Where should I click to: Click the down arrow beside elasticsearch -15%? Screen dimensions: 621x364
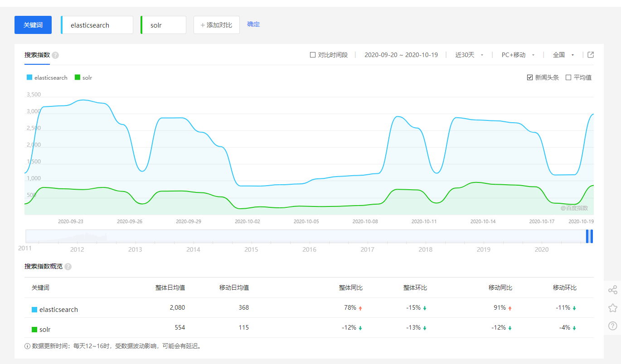425,308
